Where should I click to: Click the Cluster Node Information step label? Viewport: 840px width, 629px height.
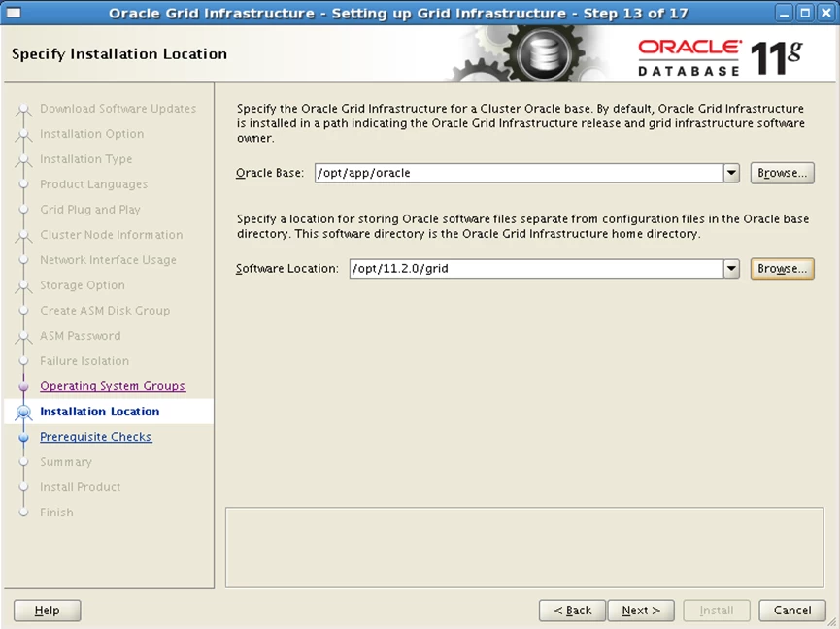pyautogui.click(x=112, y=235)
